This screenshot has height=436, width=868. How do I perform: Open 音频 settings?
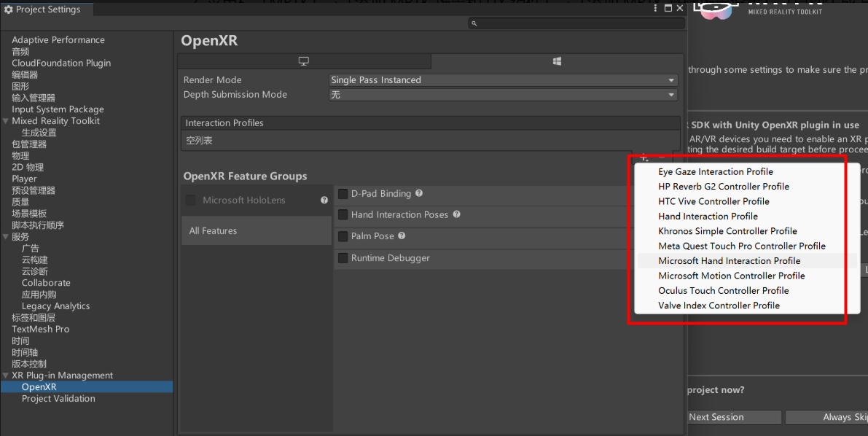pos(20,52)
